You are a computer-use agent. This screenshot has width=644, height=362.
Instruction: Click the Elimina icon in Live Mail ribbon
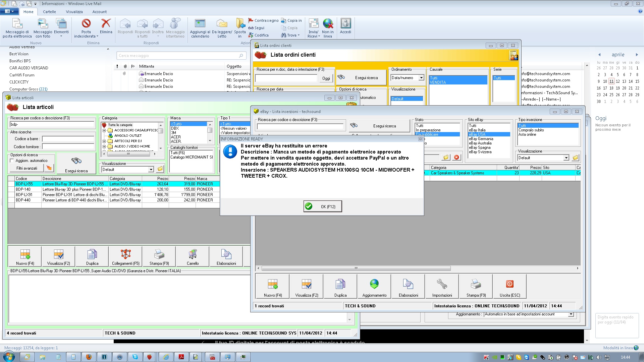pos(106,26)
